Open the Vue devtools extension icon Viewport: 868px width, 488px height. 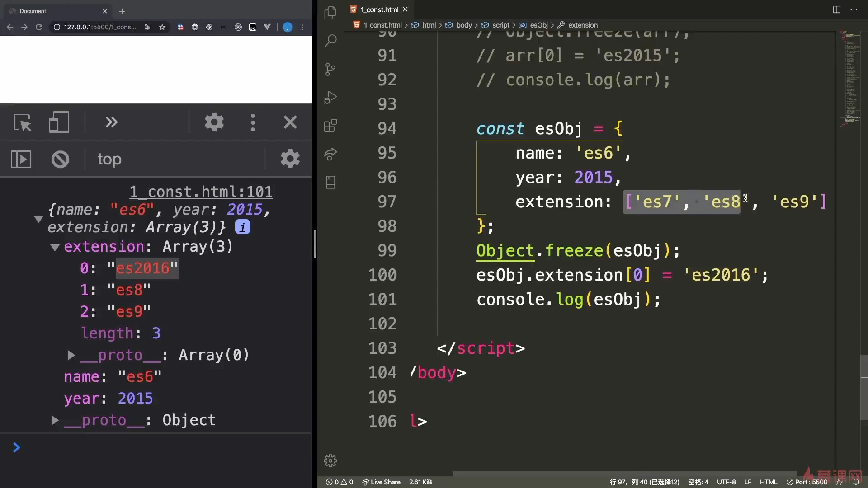(x=267, y=27)
